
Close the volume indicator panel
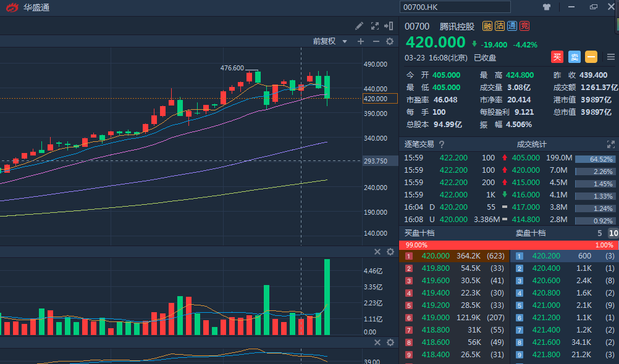pyautogui.click(x=377, y=252)
